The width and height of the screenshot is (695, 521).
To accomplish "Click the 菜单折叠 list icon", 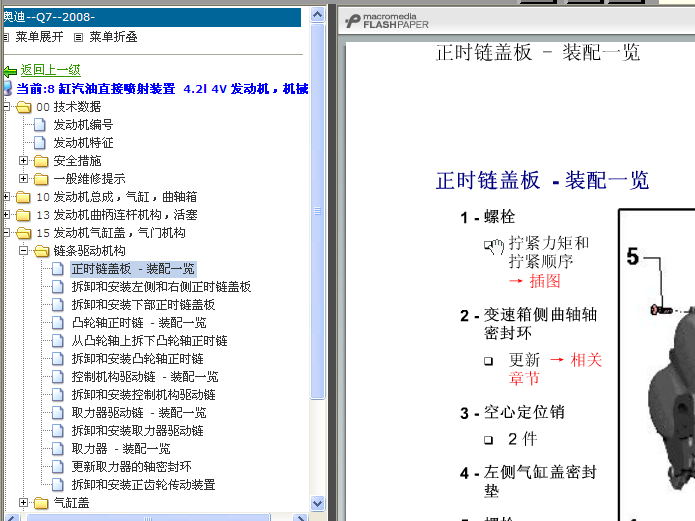I will [78, 37].
